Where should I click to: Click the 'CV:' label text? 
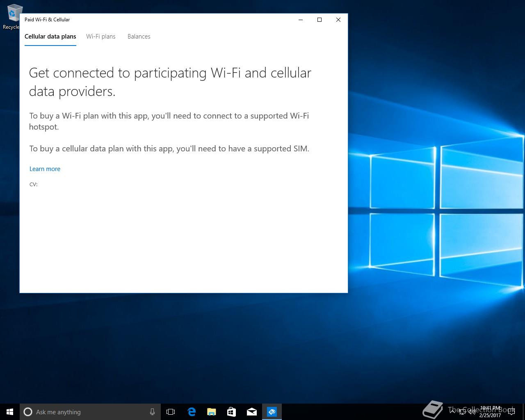[x=34, y=185]
